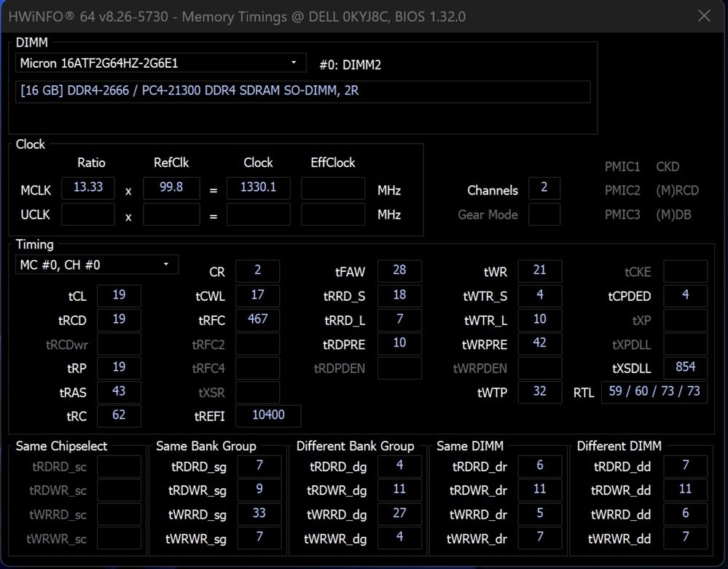Click the empty tRDRD_sc field
728x569 pixels.
[119, 466]
